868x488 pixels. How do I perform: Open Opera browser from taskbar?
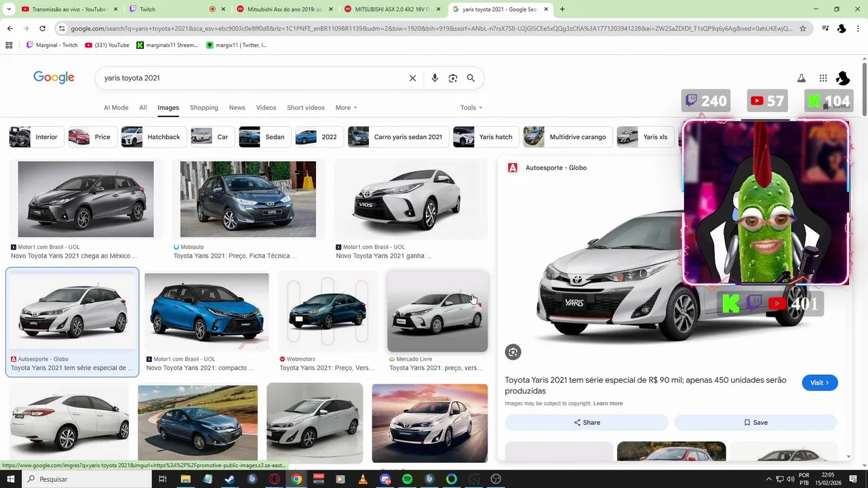coord(274,479)
